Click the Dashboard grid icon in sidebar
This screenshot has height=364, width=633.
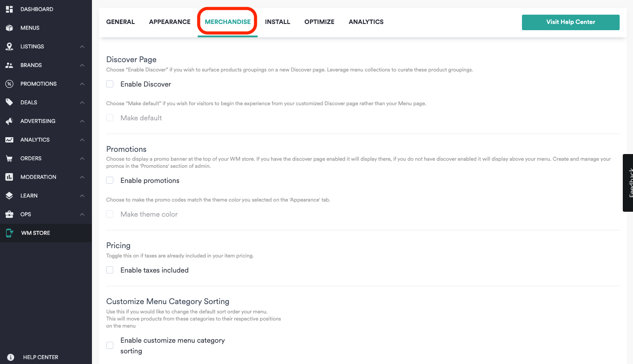[x=9, y=9]
